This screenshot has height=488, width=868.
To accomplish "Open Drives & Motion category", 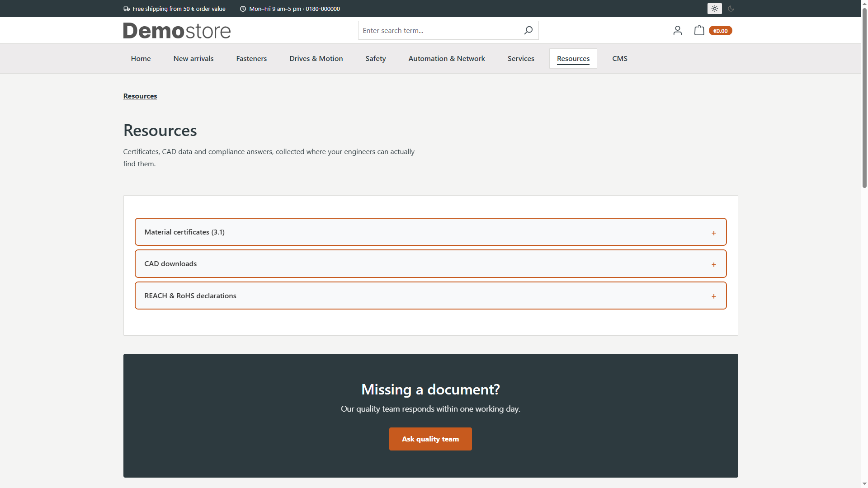I will click(316, 58).
